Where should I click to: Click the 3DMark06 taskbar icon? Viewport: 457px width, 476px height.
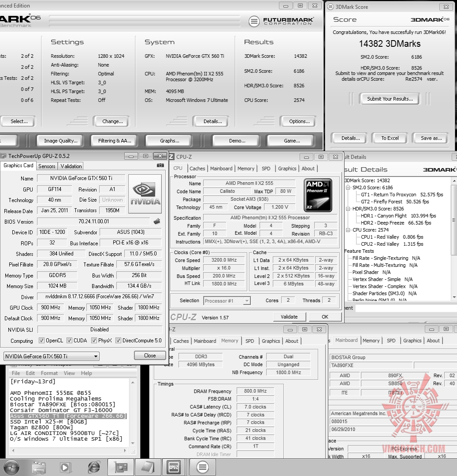[x=203, y=468]
